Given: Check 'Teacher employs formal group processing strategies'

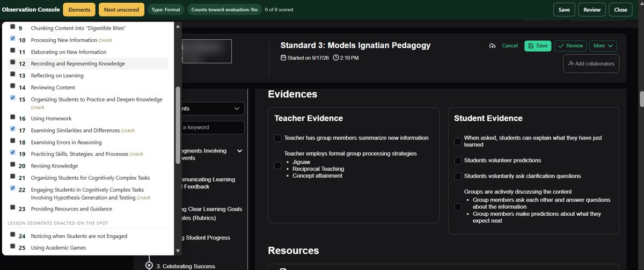Looking at the screenshot, I should click(x=277, y=165).
